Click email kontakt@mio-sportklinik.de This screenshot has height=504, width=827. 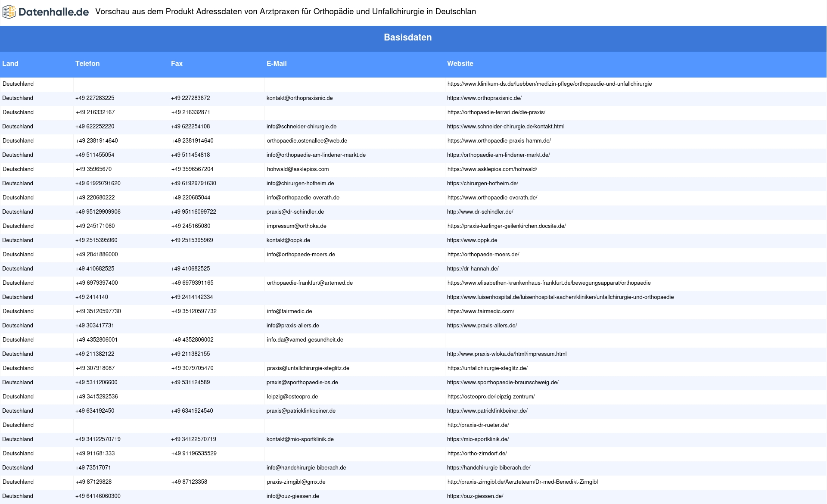(300, 439)
